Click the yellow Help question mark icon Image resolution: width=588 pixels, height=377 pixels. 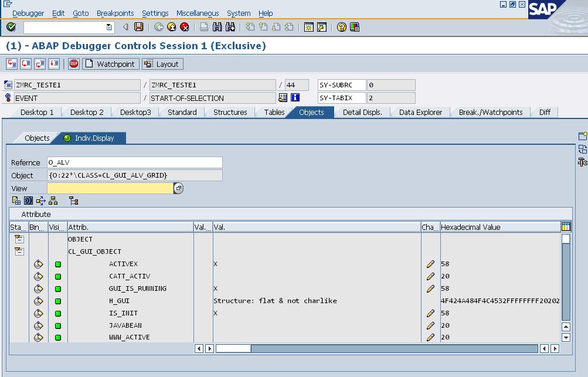(x=342, y=27)
